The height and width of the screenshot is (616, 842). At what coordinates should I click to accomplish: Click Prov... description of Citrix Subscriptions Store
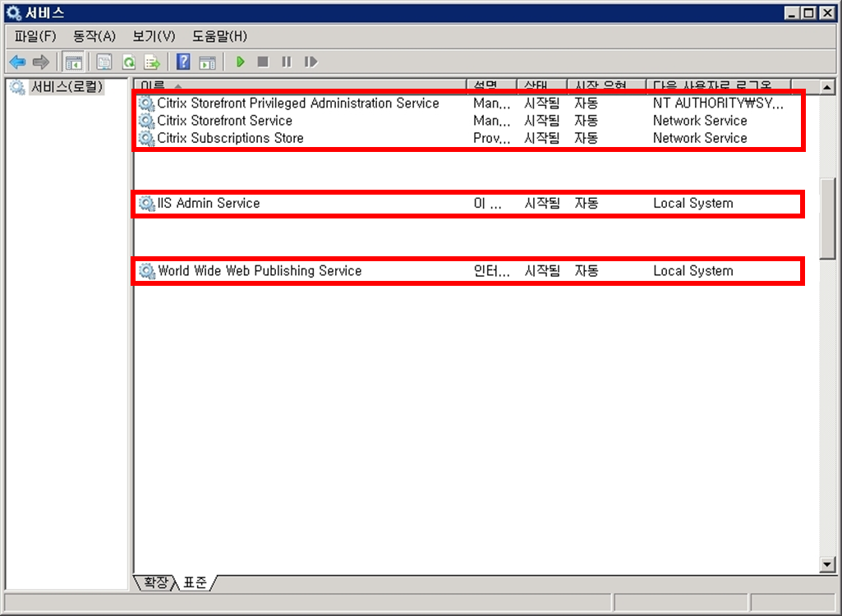coord(491,138)
